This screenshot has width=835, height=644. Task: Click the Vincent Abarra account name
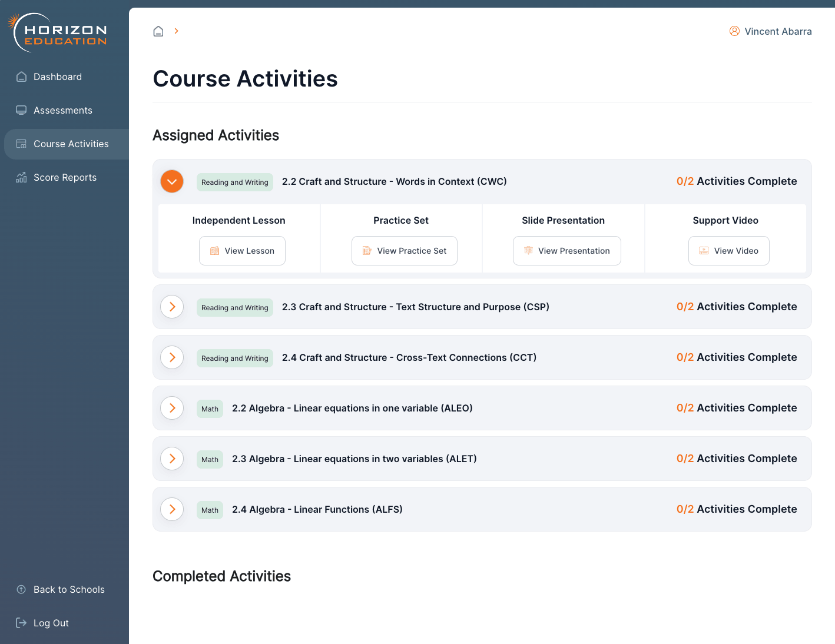778,31
